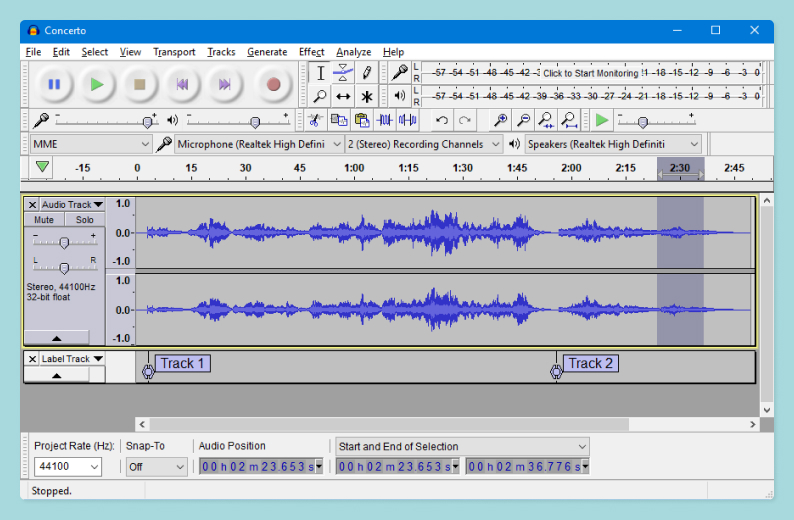Open the Transport menu
Screen dimensions: 794x520
tap(174, 52)
